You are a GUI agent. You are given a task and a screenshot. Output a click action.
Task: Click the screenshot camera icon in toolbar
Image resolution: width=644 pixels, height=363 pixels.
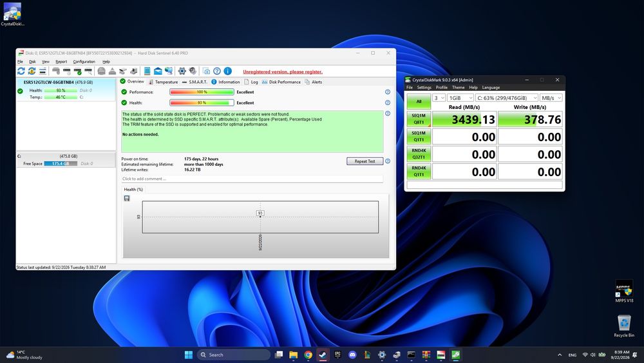click(206, 71)
